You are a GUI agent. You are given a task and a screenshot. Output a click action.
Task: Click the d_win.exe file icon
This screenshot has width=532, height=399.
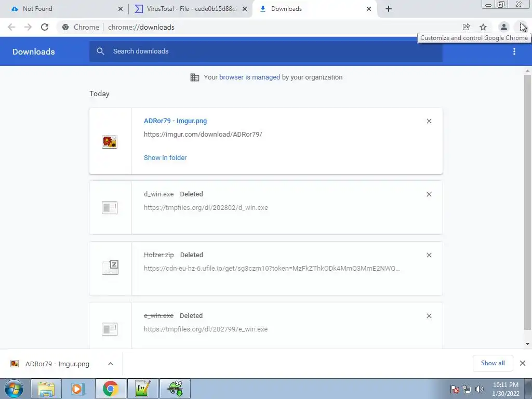pyautogui.click(x=110, y=208)
